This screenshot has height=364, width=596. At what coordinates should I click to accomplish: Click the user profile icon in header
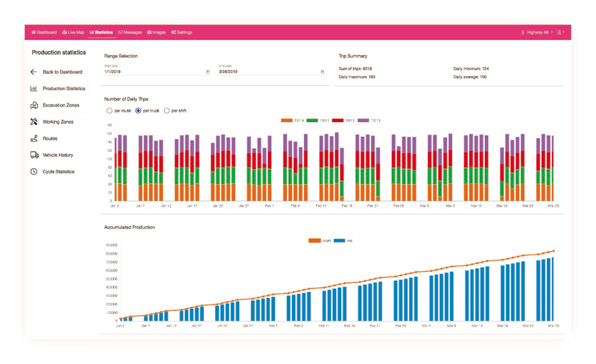(x=560, y=33)
